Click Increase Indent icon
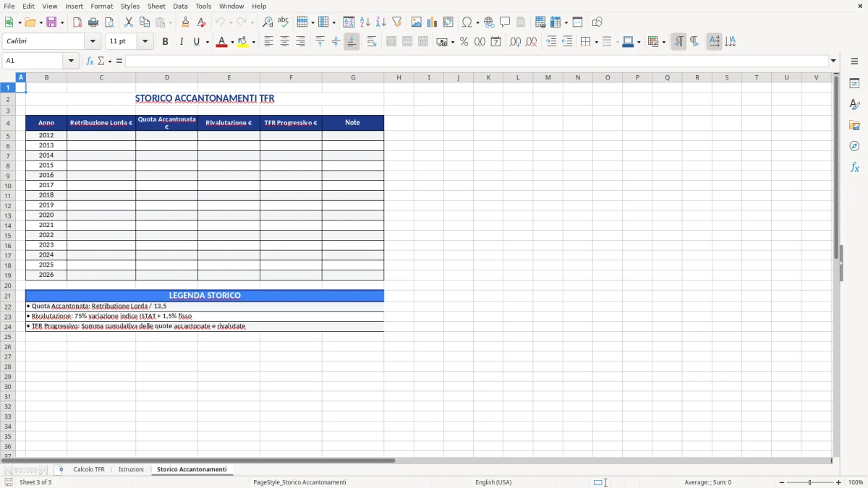Viewport: 868px width, 488px height. point(551,42)
